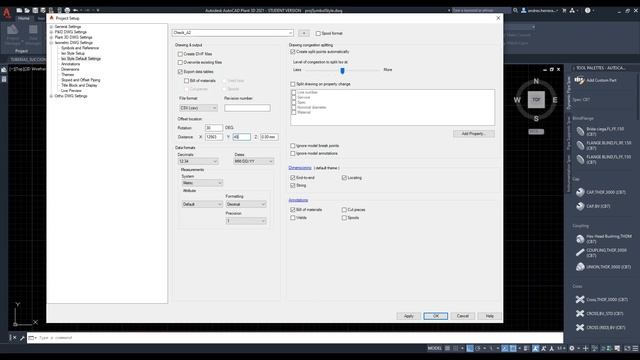Image resolution: width=640 pixels, height=360 pixels.
Task: Enable Split drawing on property change
Action: 293,84
